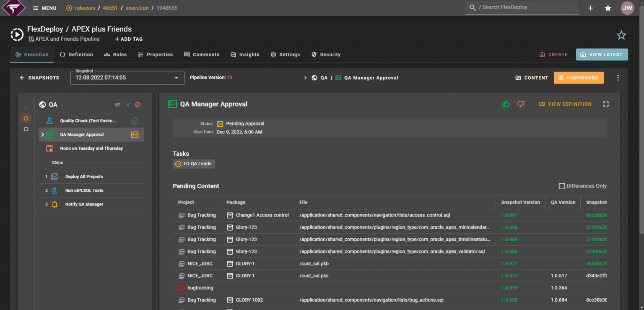Open the Insights tab
The width and height of the screenshot is (644, 310).
245,55
